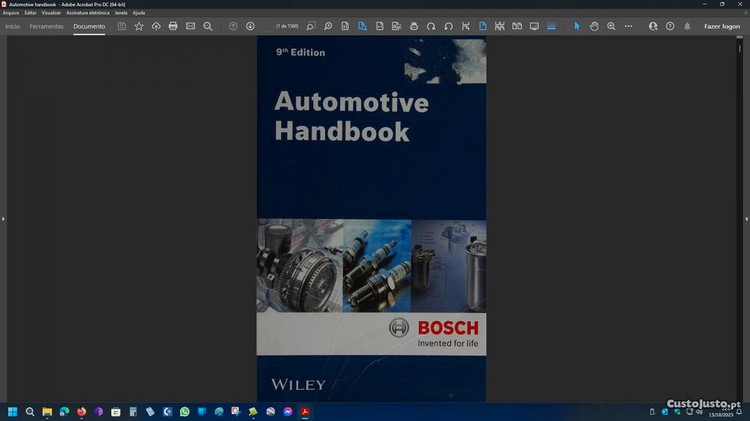Toggle read mode monitor icon

[534, 26]
